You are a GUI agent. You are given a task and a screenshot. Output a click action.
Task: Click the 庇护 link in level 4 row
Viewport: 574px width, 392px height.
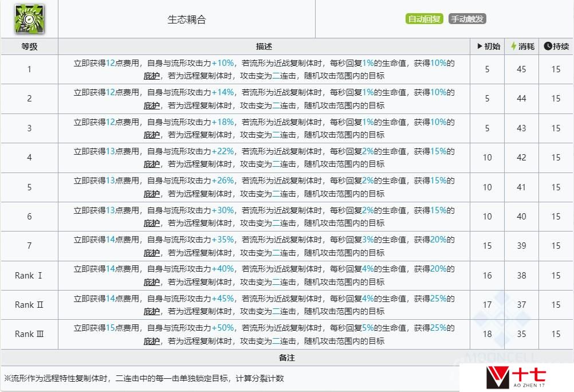pyautogui.click(x=152, y=164)
